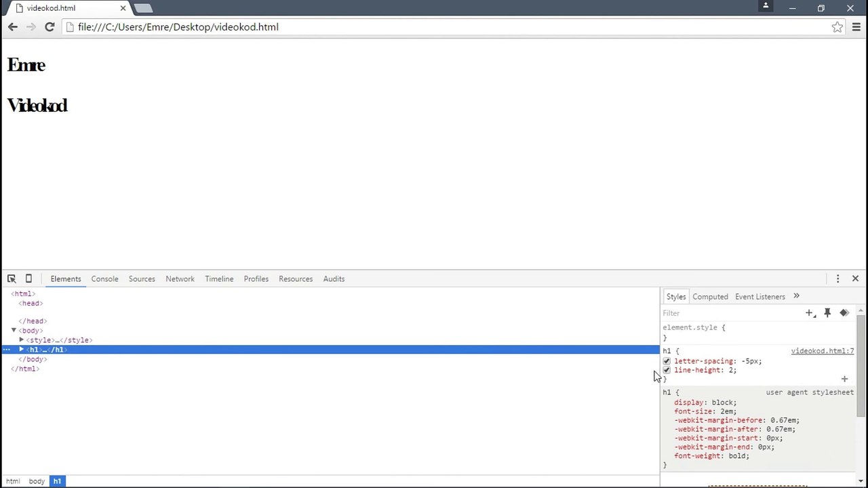This screenshot has width=868, height=488.
Task: Uncheck the line-height property
Action: [667, 370]
